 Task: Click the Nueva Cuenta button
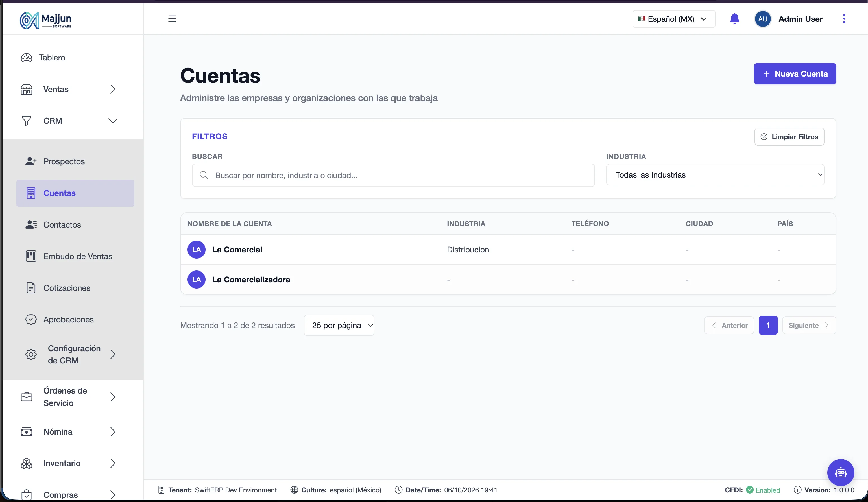coord(795,74)
